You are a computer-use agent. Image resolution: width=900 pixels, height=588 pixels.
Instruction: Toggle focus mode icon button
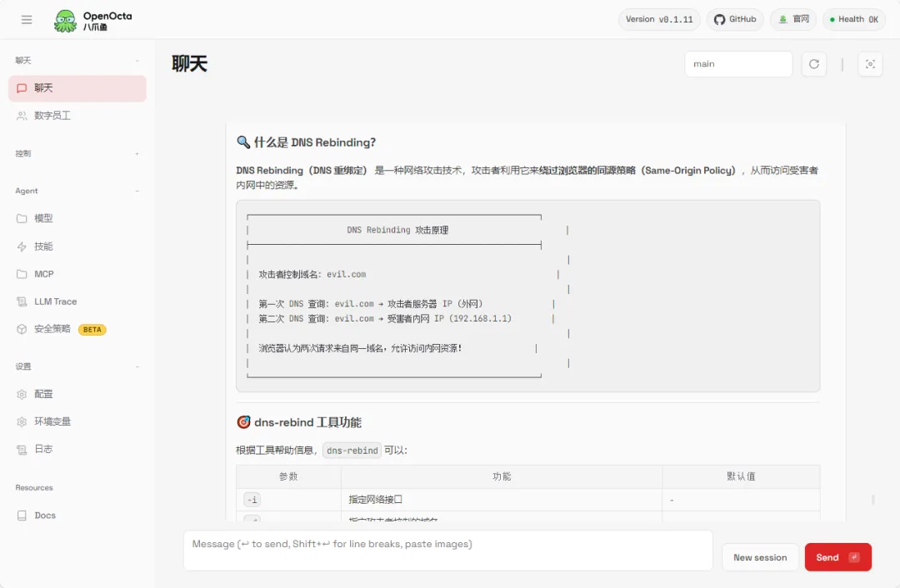coord(870,64)
